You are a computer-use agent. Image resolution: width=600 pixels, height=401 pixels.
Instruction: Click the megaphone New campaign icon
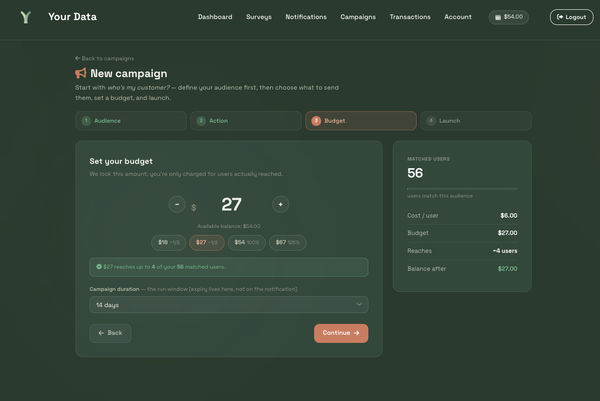click(81, 73)
